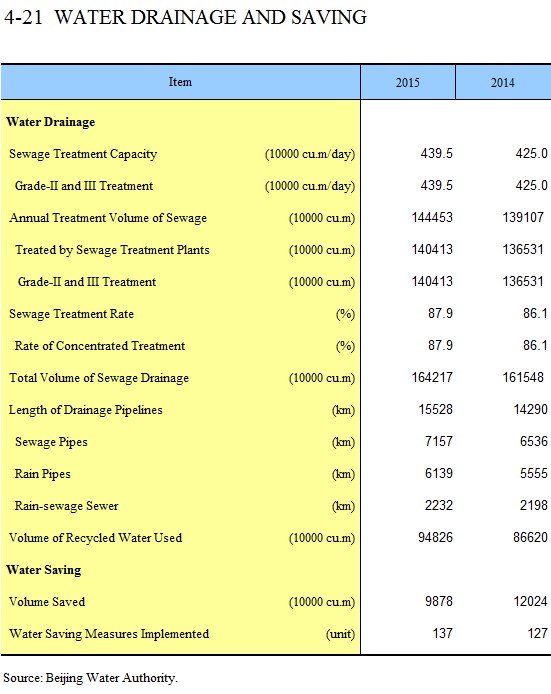Click the Volume Saved 2015 value 9878
The width and height of the screenshot is (551, 694).
[439, 601]
